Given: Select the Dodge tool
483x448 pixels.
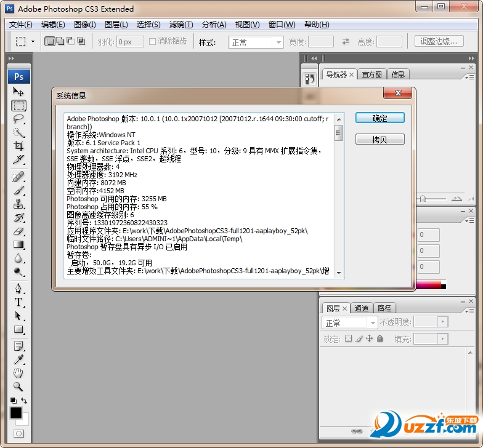Looking at the screenshot, I should pyautogui.click(x=18, y=272).
